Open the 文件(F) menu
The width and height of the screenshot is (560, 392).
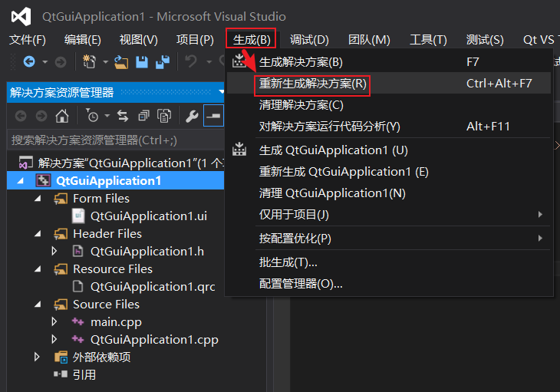28,39
